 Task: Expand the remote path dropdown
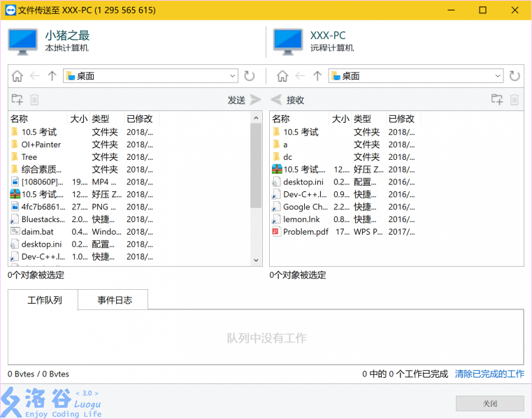pos(498,76)
